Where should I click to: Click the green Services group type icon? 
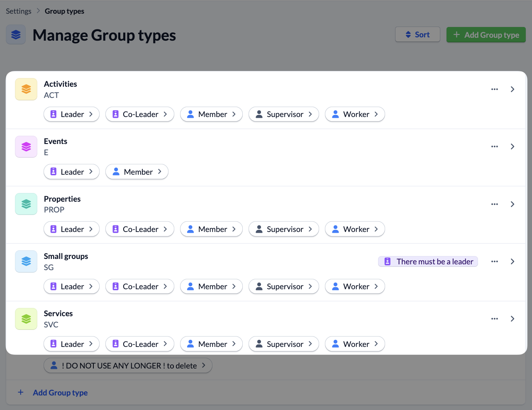click(26, 319)
